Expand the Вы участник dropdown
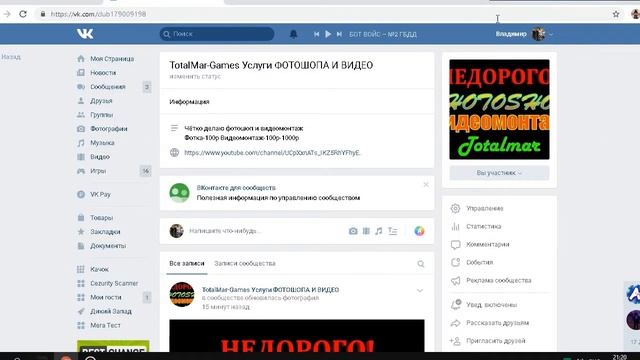Image resolution: width=640 pixels, height=360 pixels. [499, 173]
